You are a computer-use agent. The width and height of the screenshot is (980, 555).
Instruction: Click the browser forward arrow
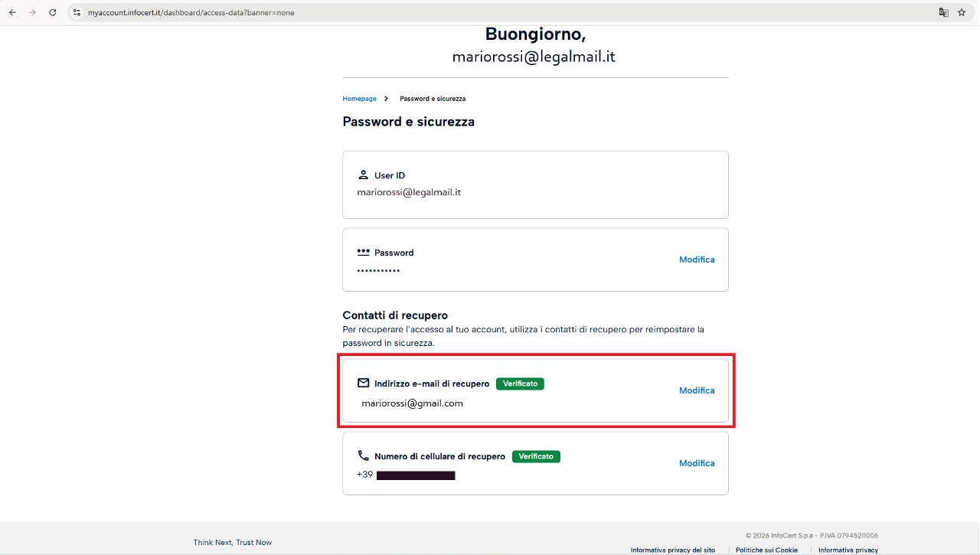(32, 12)
